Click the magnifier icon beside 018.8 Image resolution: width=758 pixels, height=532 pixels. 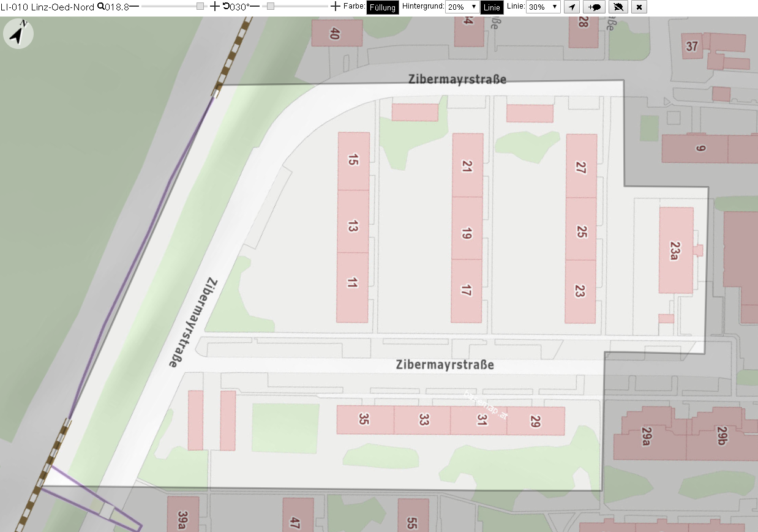coord(101,6)
